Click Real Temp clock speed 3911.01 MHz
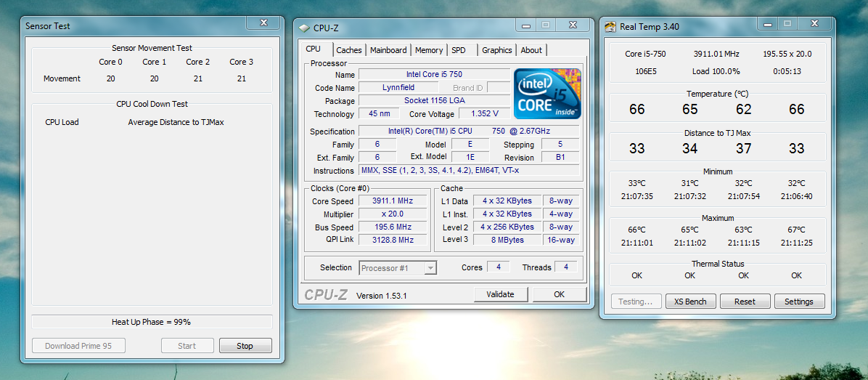This screenshot has height=380, width=868. 716,54
